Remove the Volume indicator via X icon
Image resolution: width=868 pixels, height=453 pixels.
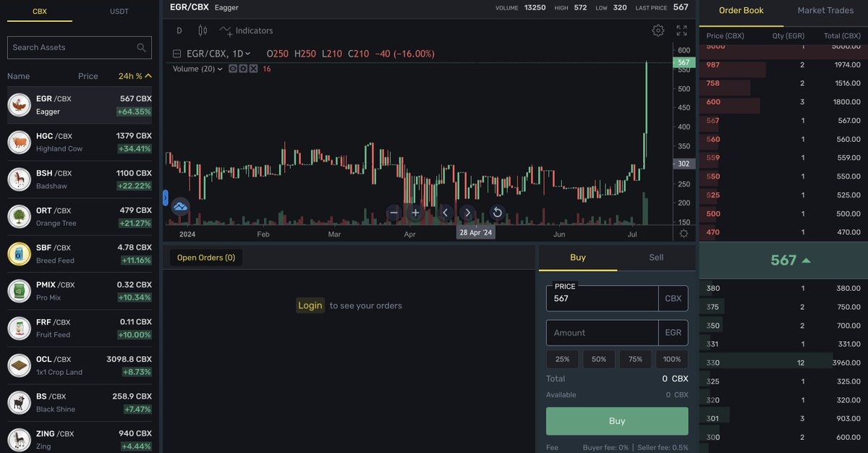253,69
